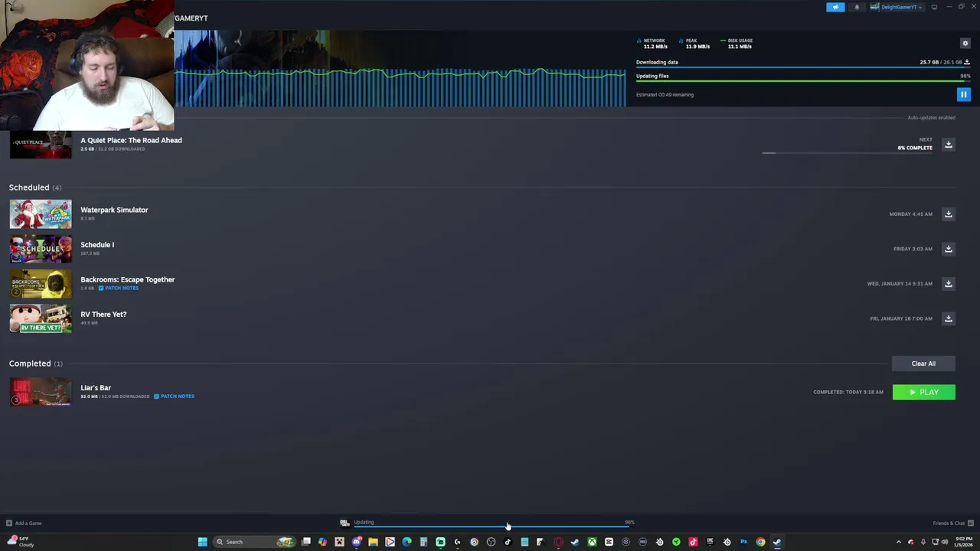Viewport: 980px width, 551px height.
Task: Open Windows Start menu
Action: pyautogui.click(x=202, y=542)
